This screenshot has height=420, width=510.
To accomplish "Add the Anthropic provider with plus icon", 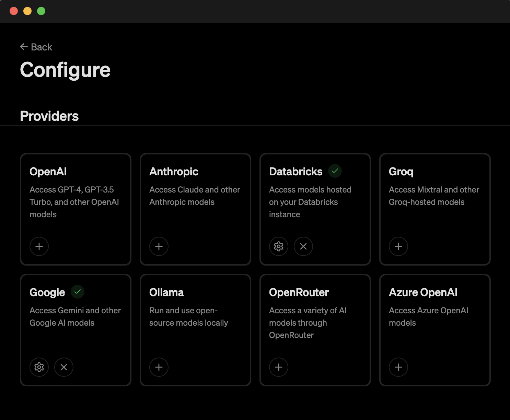I will pos(159,246).
